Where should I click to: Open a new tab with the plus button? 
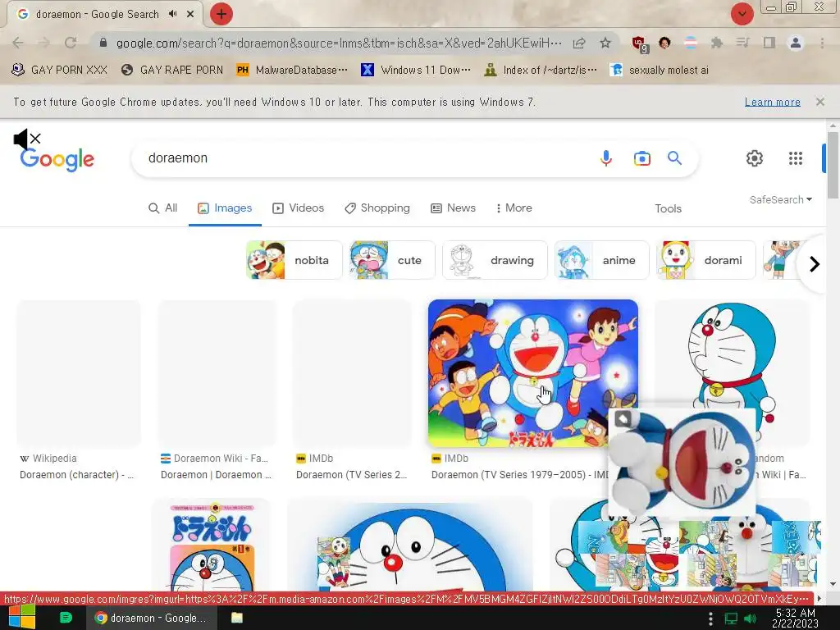221,14
